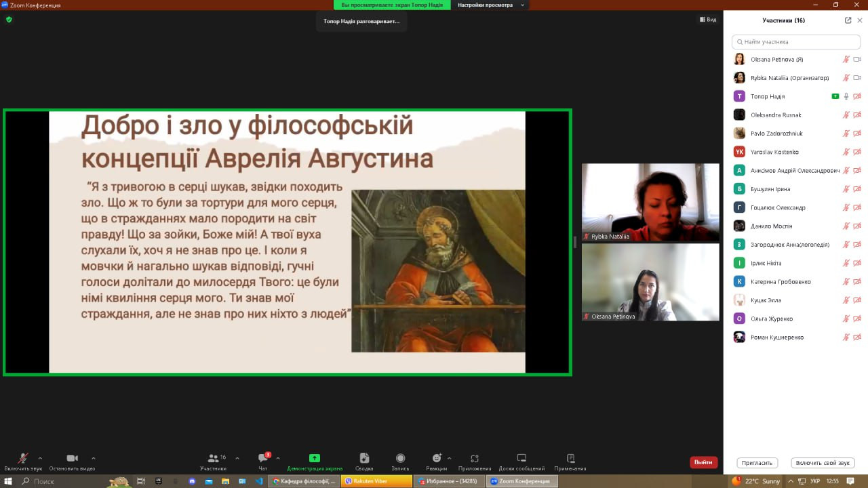The width and height of the screenshot is (868, 488).
Task: Pop out the Участники panel
Action: [848, 20]
